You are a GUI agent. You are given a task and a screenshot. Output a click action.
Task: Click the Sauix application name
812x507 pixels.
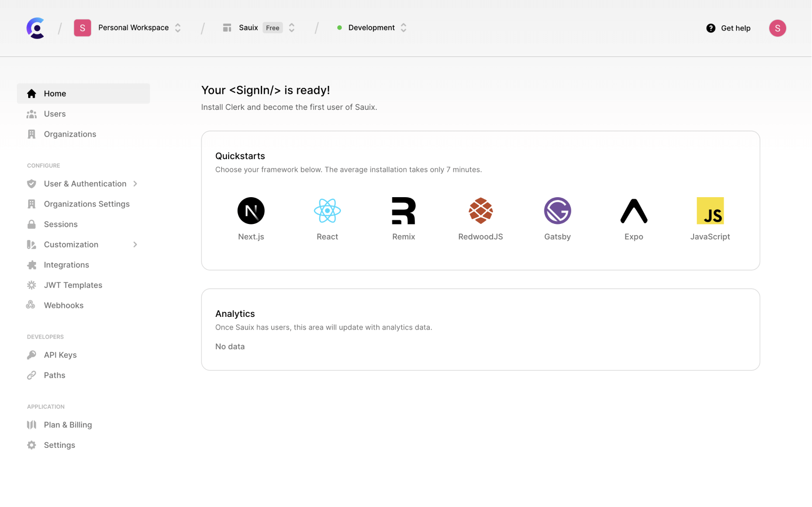248,28
